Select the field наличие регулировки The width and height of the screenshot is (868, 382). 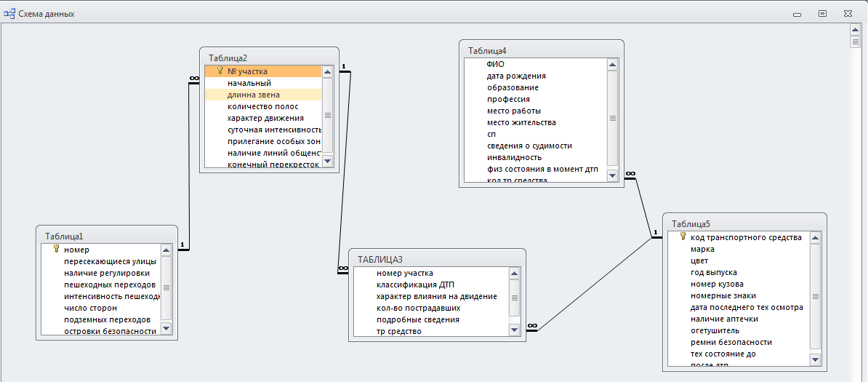101,273
